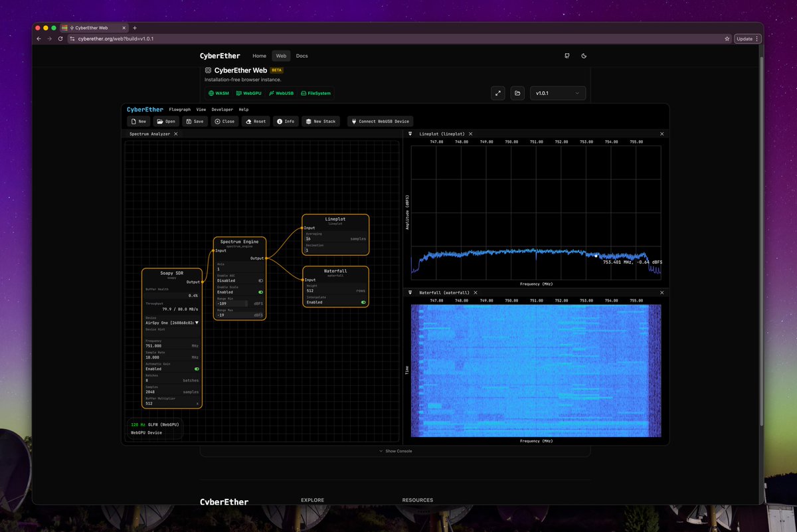This screenshot has height=532, width=797.
Task: Open a new browser tab
Action: pyautogui.click(x=134, y=28)
